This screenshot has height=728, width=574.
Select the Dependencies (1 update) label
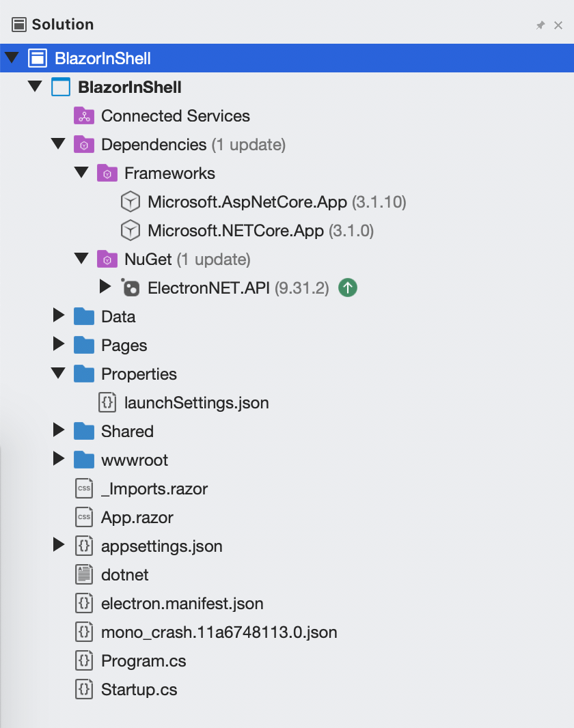pyautogui.click(x=193, y=145)
